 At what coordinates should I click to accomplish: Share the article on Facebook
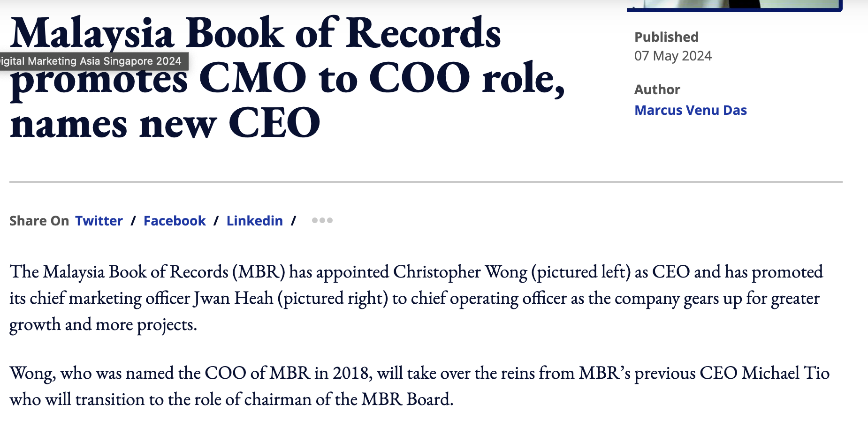(175, 221)
